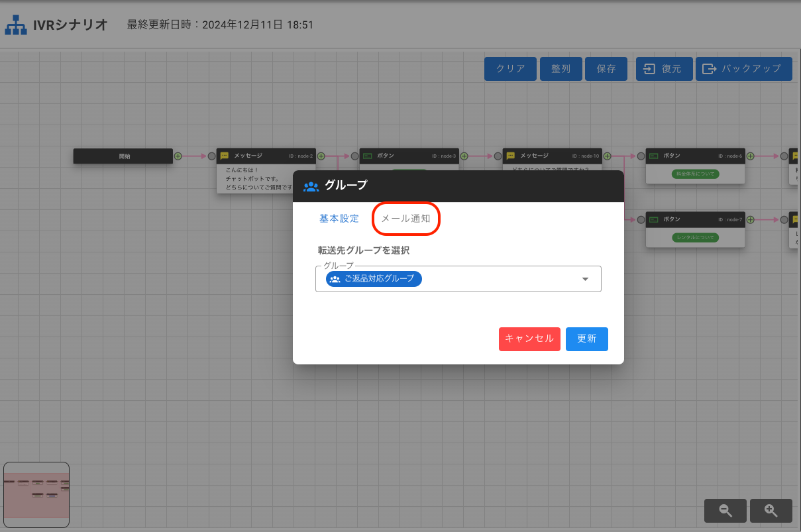Open the 基本設定 tab
The width and height of the screenshot is (801, 532).
point(339,219)
